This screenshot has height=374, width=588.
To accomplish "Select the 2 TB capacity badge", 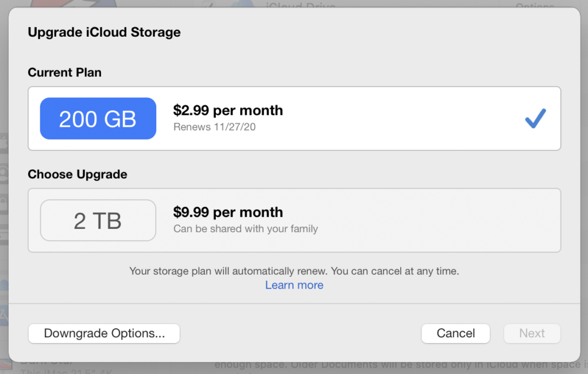I will point(98,220).
